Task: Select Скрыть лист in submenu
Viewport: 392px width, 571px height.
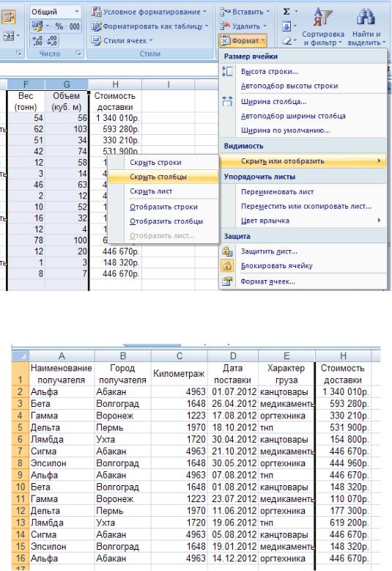Action: point(163,191)
